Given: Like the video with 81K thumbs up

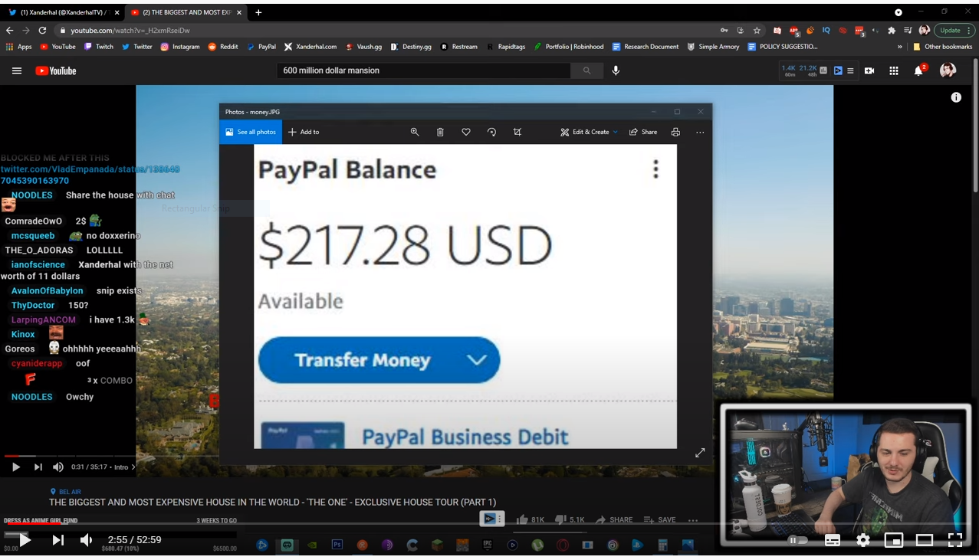Looking at the screenshot, I should click(531, 519).
